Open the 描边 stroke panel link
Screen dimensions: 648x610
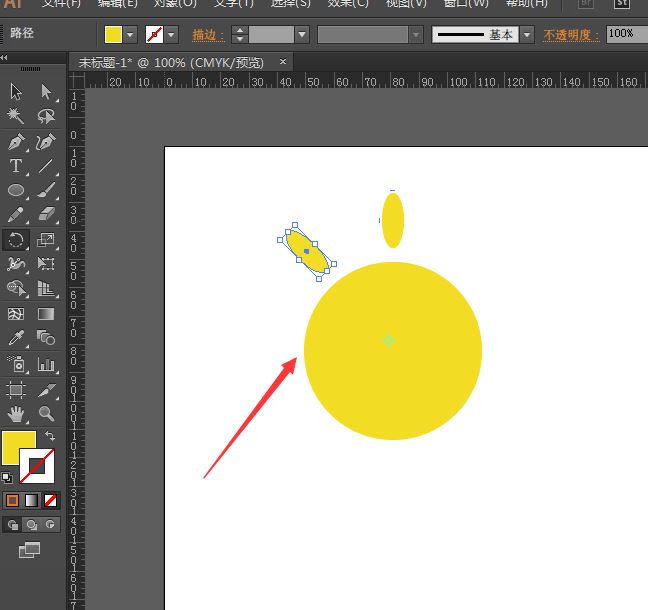(x=208, y=35)
